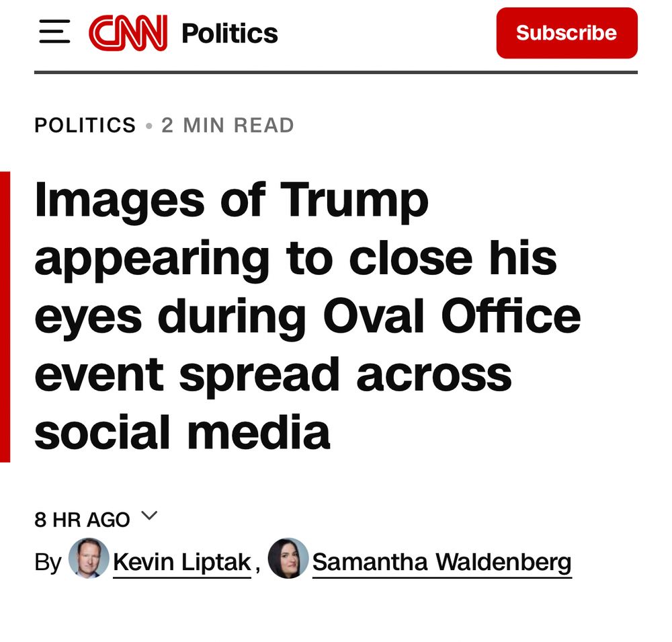Expand the '8 HR AGO' chevron

151,516
